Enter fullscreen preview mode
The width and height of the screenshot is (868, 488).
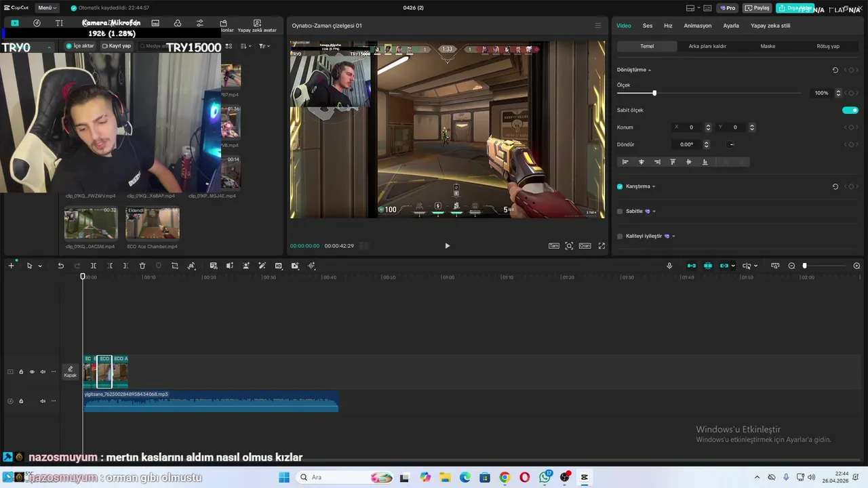601,246
